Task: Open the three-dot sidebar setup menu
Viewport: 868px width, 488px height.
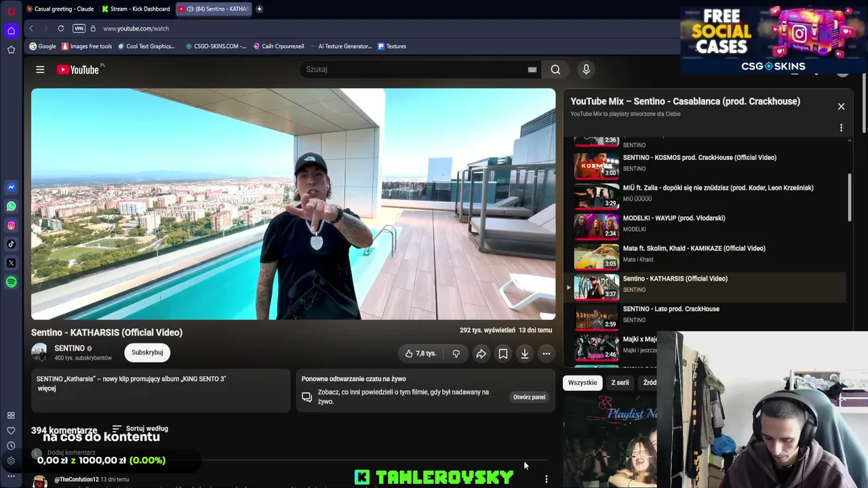Action: (11, 476)
